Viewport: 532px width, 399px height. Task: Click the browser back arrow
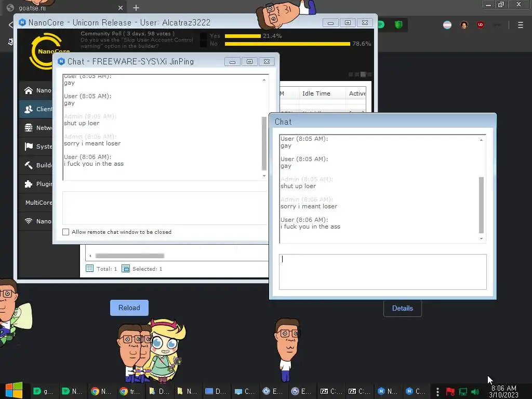[10, 24]
